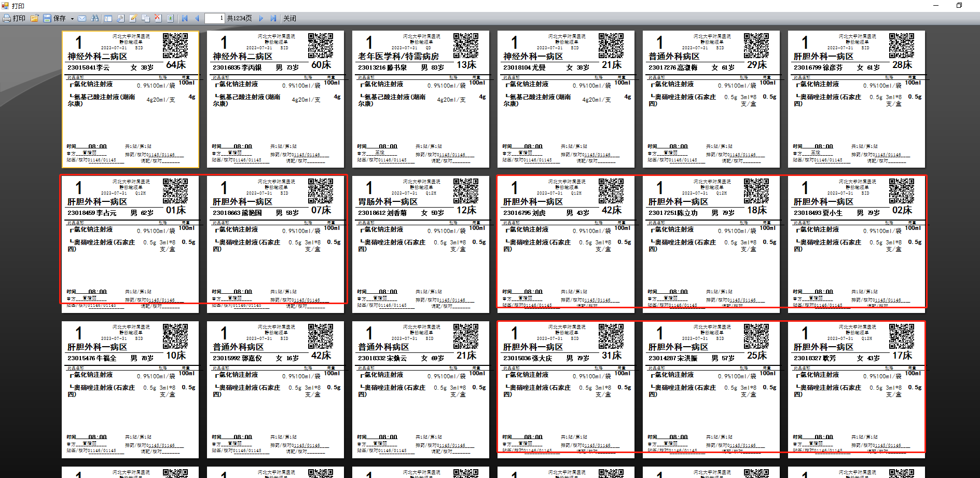Open the watermark settings icon

click(171, 18)
